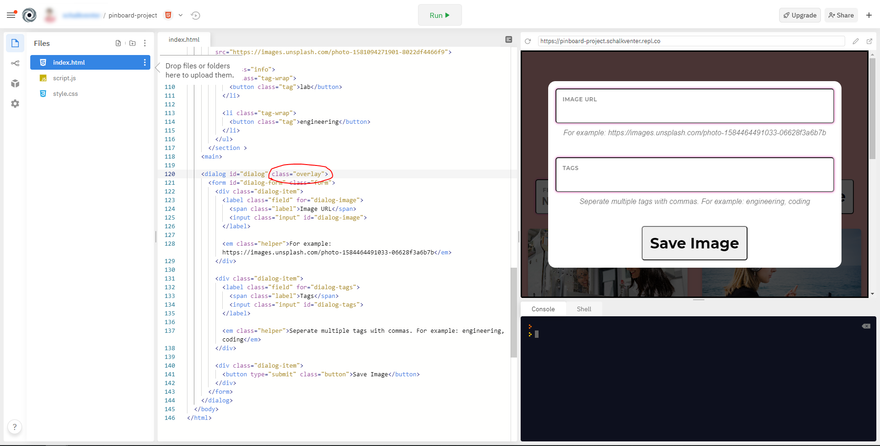This screenshot has height=446, width=880.
Task: Open script.js in the file tree
Action: pos(65,78)
